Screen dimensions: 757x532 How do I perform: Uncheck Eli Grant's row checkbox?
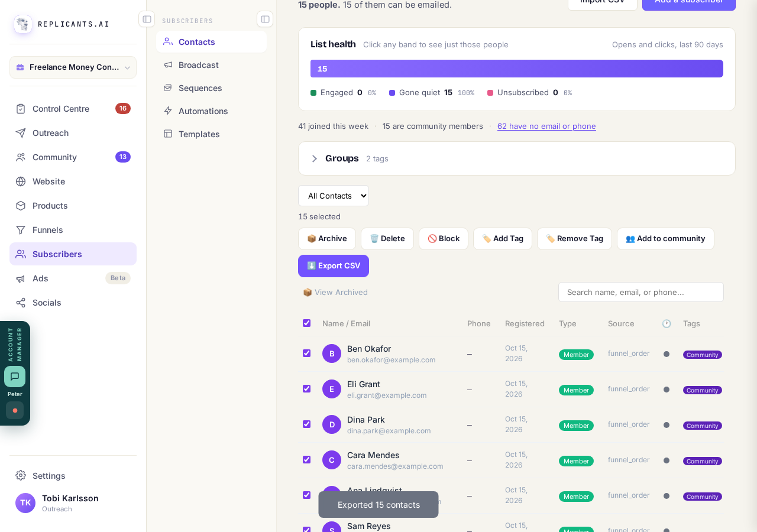pyautogui.click(x=306, y=389)
